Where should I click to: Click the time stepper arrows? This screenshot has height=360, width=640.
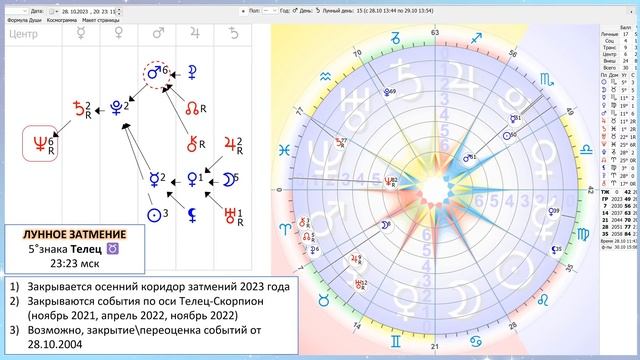click(x=119, y=11)
